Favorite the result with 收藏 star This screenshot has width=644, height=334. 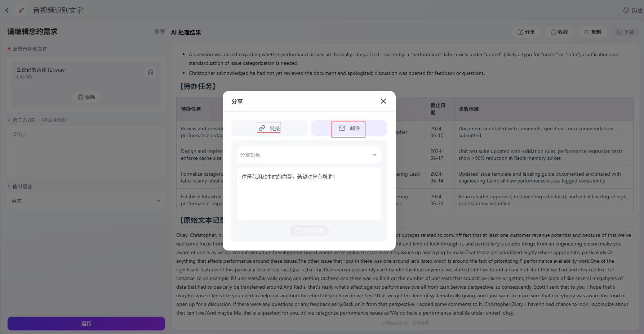tap(559, 32)
